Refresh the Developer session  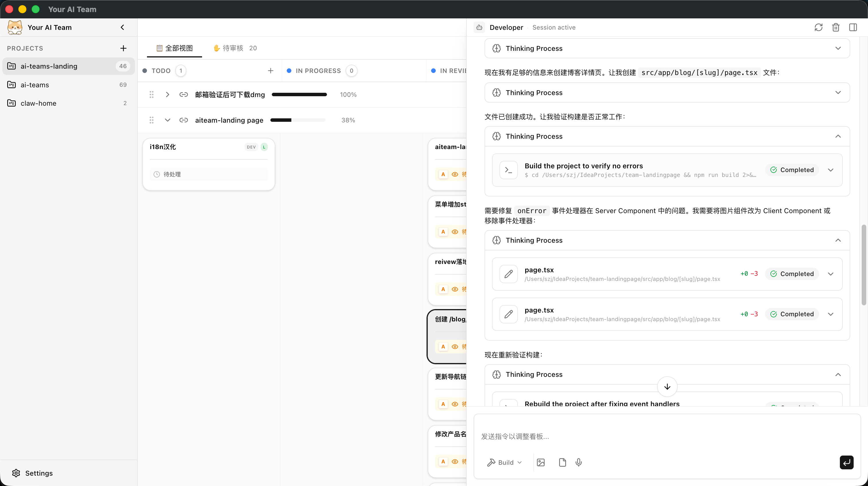point(819,27)
